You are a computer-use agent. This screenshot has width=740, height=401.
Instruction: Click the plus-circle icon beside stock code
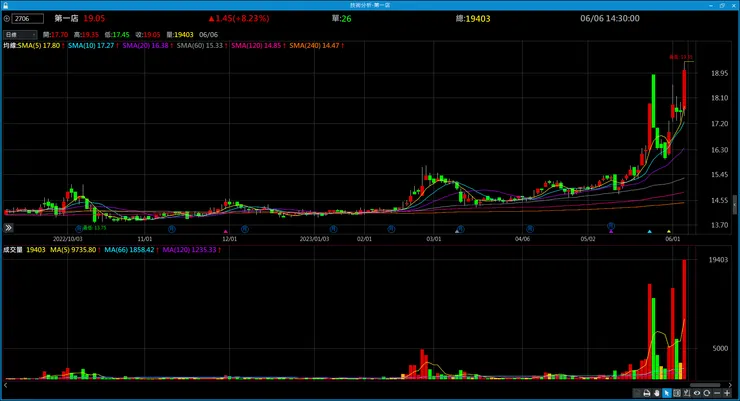coord(7,19)
